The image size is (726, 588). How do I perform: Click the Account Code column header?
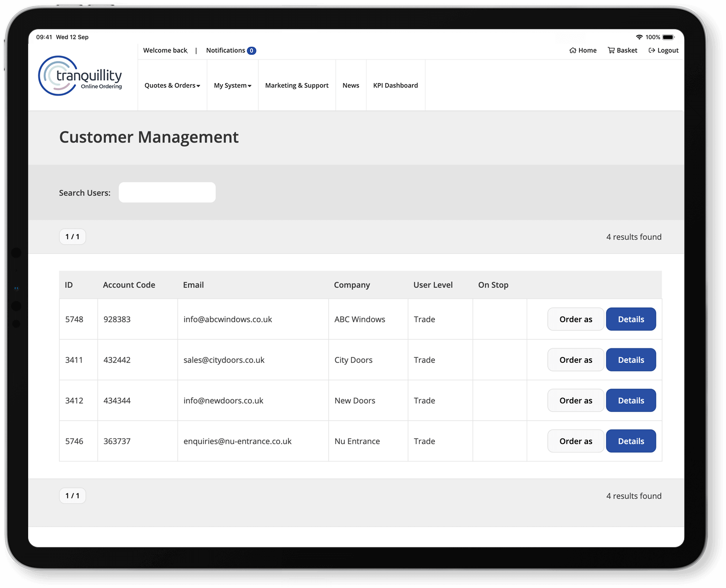pos(129,285)
